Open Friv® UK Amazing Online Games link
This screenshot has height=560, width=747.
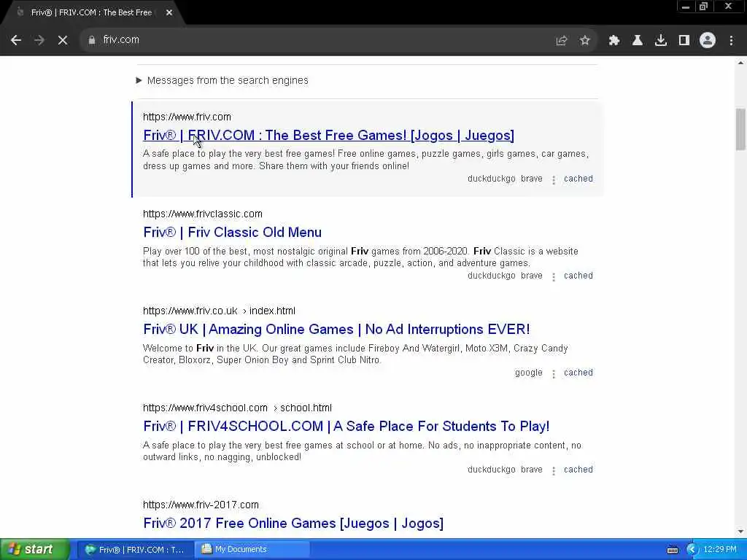click(336, 330)
